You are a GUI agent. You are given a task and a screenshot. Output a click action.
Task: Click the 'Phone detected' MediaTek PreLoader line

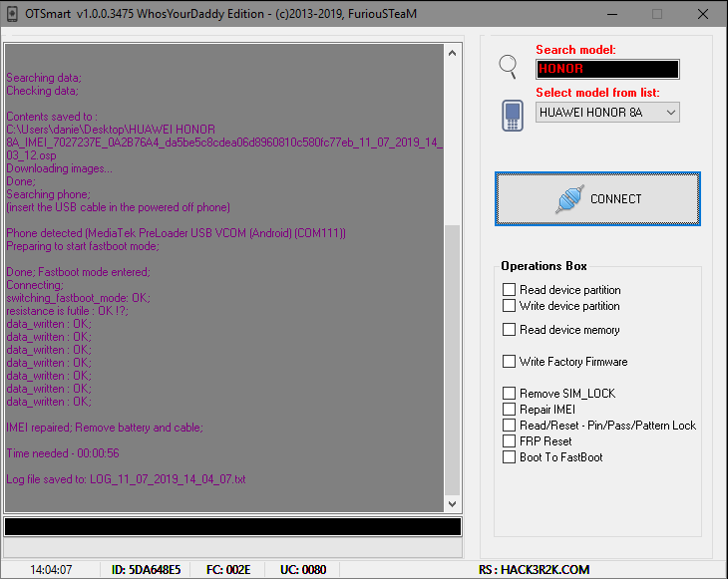click(x=176, y=233)
